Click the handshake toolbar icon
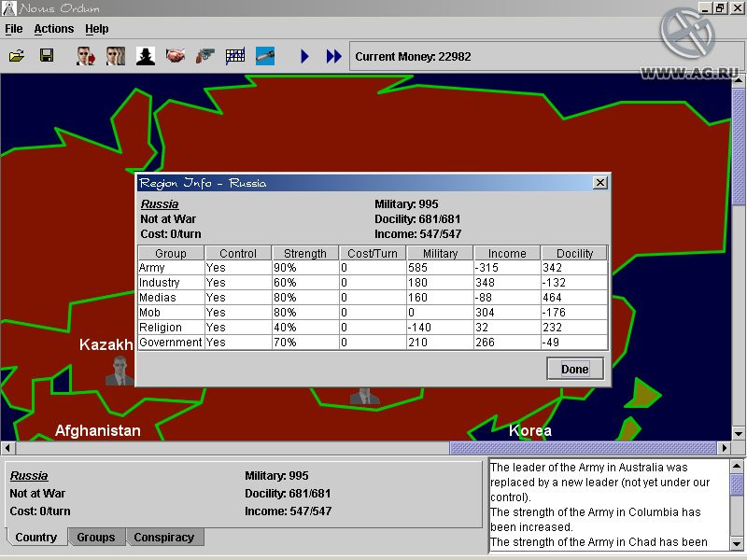This screenshot has width=747, height=560. (x=176, y=56)
